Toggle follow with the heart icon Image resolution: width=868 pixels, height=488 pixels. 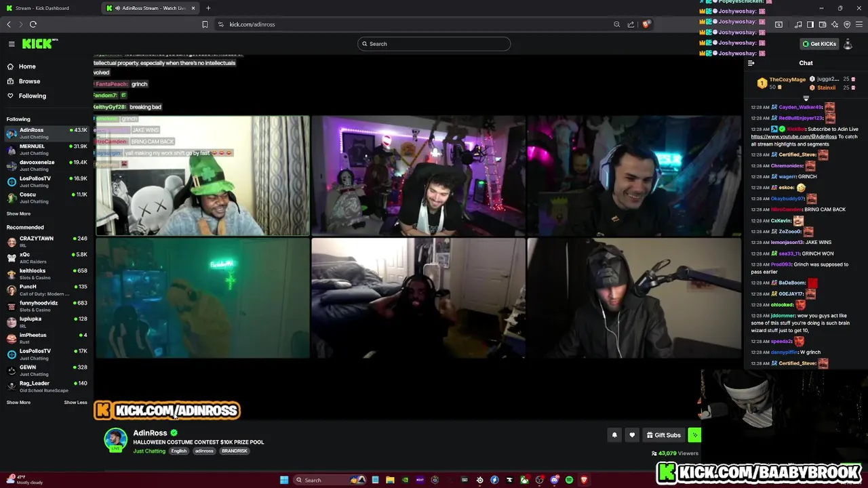click(x=632, y=435)
